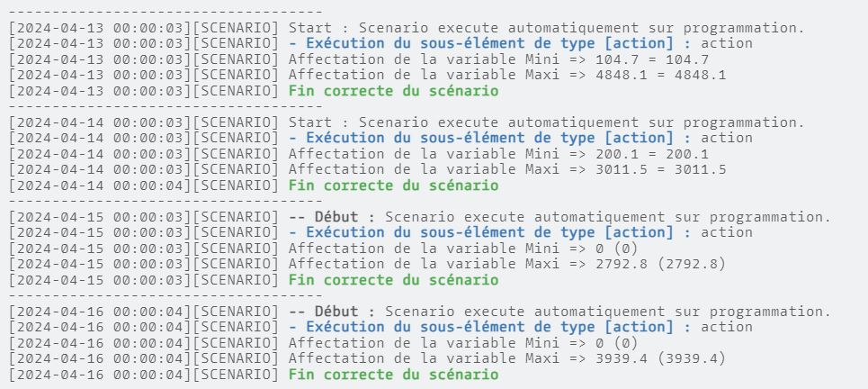Screen dimensions: 868x389
Task: Click the last green "Fin correcte du scénario" text
Action: click(394, 375)
